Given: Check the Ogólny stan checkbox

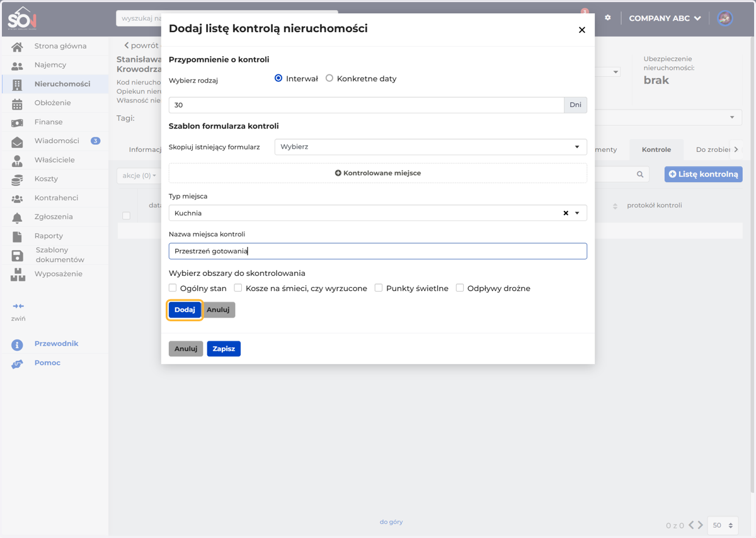Looking at the screenshot, I should coord(173,288).
